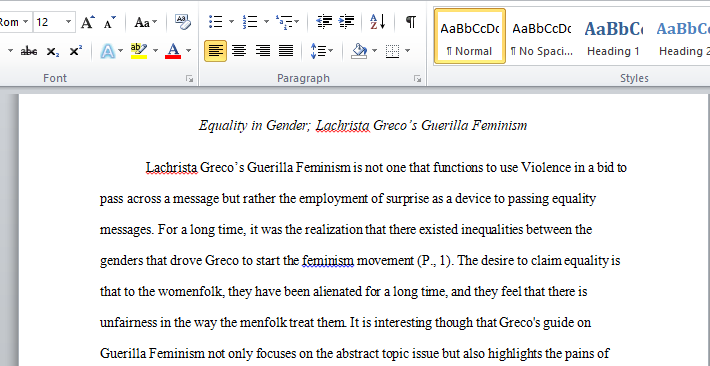Apply the Heading 2 style
This screenshot has width=710, height=366.
click(683, 36)
